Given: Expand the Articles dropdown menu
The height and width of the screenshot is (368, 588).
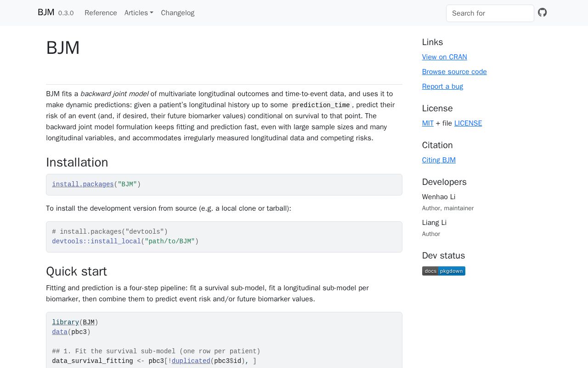Looking at the screenshot, I should (x=139, y=13).
